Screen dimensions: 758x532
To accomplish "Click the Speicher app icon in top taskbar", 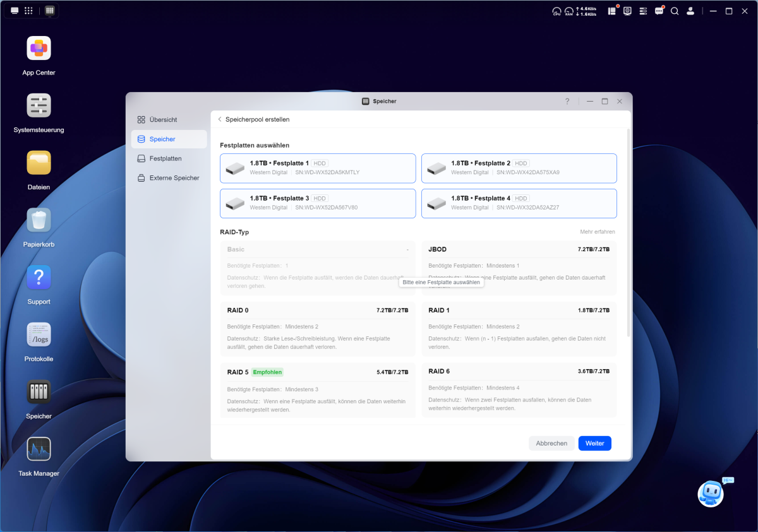I will point(50,11).
